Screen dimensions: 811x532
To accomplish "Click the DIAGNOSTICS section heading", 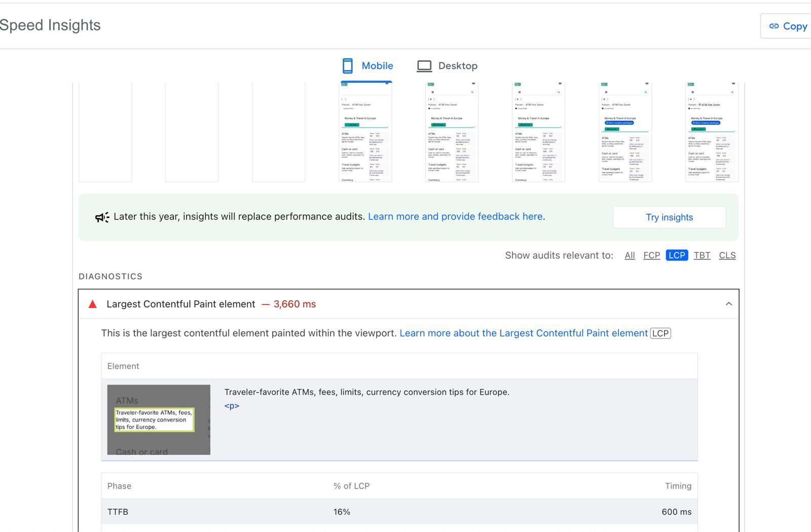I will point(110,277).
